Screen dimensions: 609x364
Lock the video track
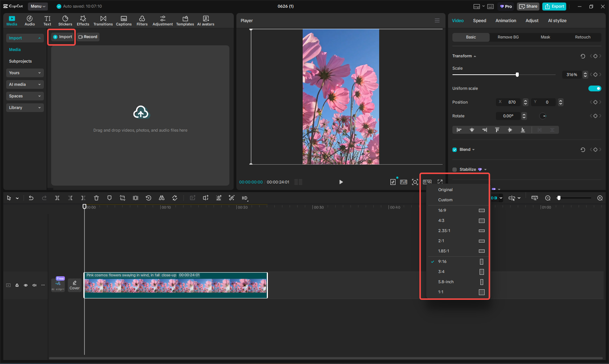[x=17, y=285]
